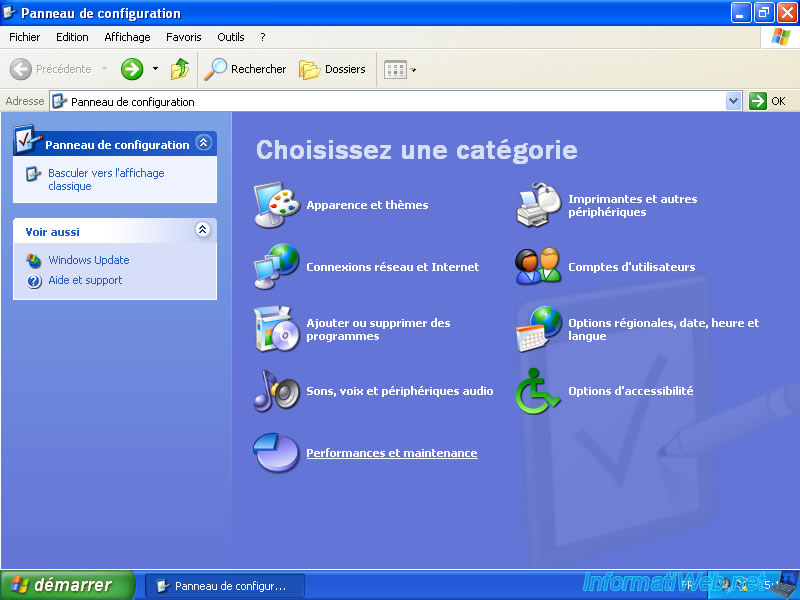Open the Ajouter ou supprimer des programmes icon
Image resolution: width=800 pixels, height=600 pixels.
[277, 329]
